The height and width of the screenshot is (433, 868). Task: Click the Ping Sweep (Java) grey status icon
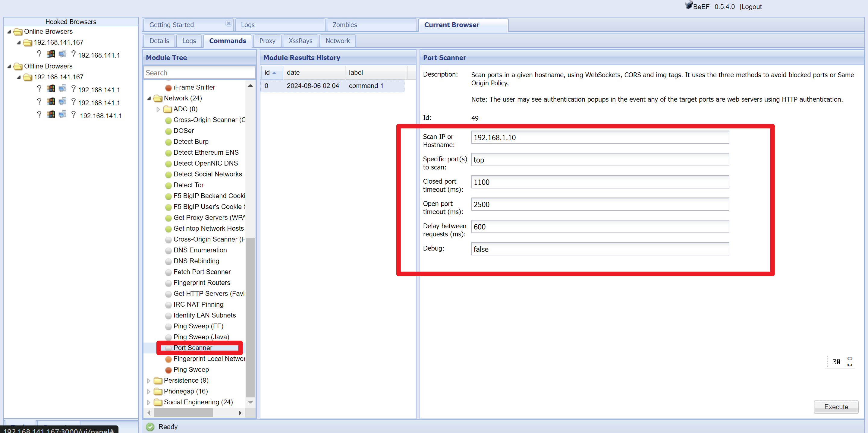[x=168, y=337]
